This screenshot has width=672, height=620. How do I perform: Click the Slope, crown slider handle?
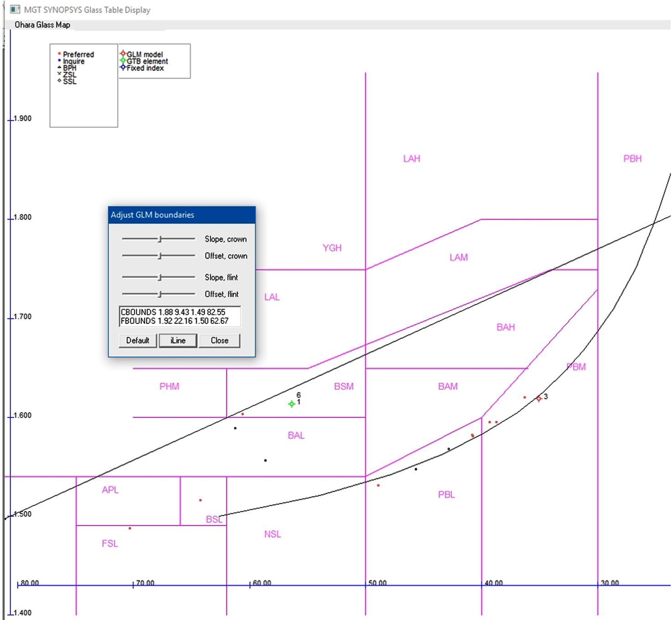point(160,239)
